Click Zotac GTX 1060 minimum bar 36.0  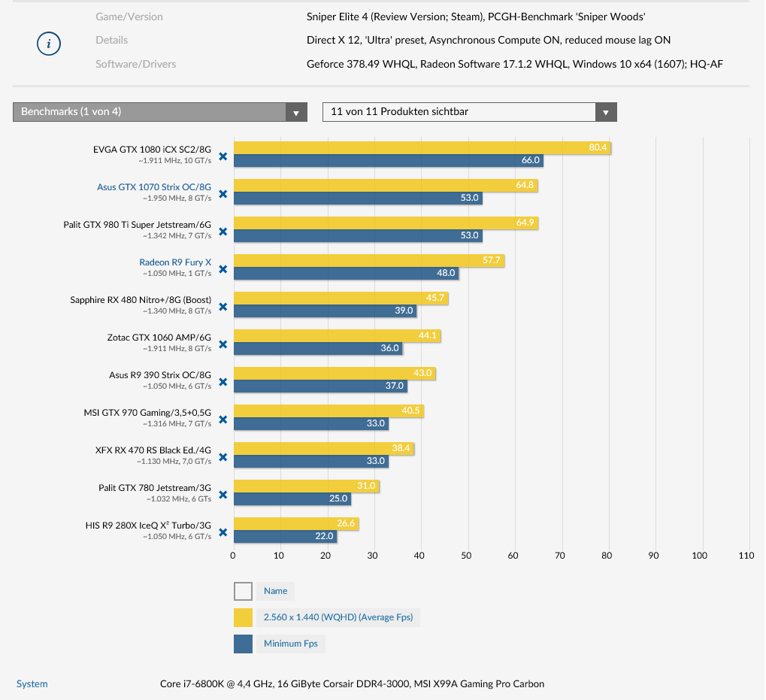click(318, 348)
